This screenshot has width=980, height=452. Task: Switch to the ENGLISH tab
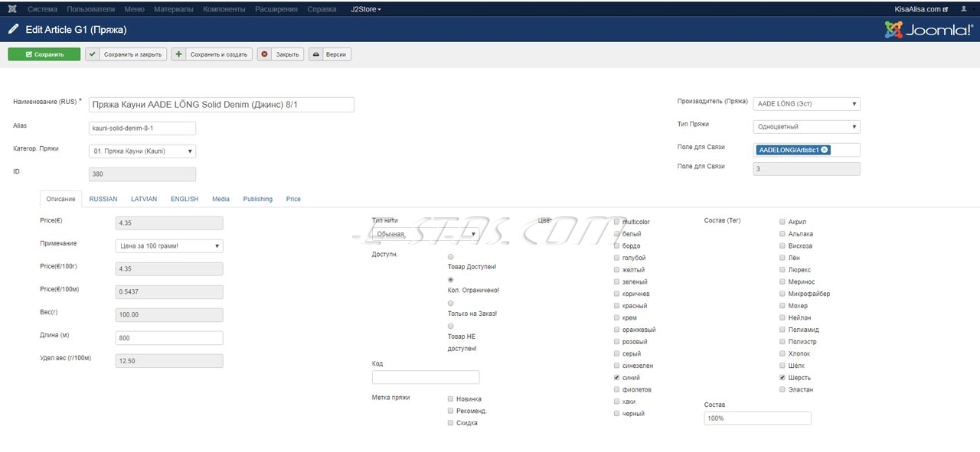click(x=185, y=199)
